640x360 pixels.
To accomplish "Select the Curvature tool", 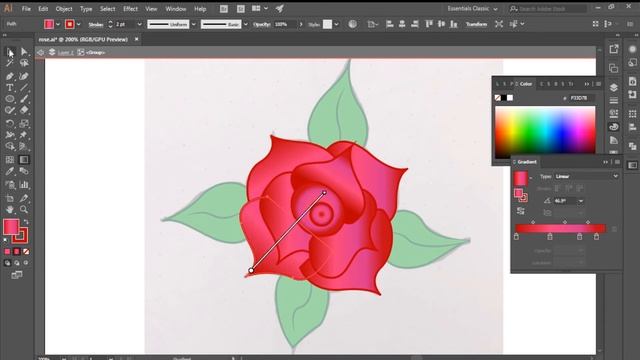I will click(x=24, y=76).
